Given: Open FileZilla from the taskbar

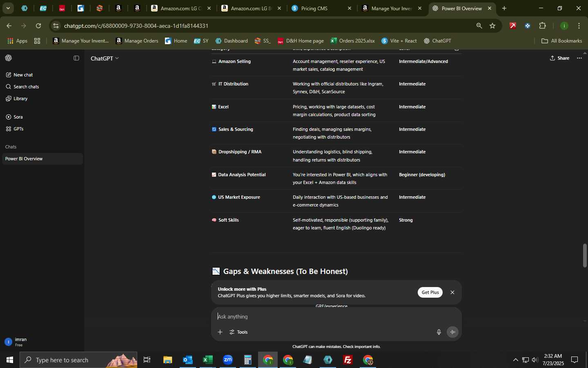Looking at the screenshot, I should (348, 360).
